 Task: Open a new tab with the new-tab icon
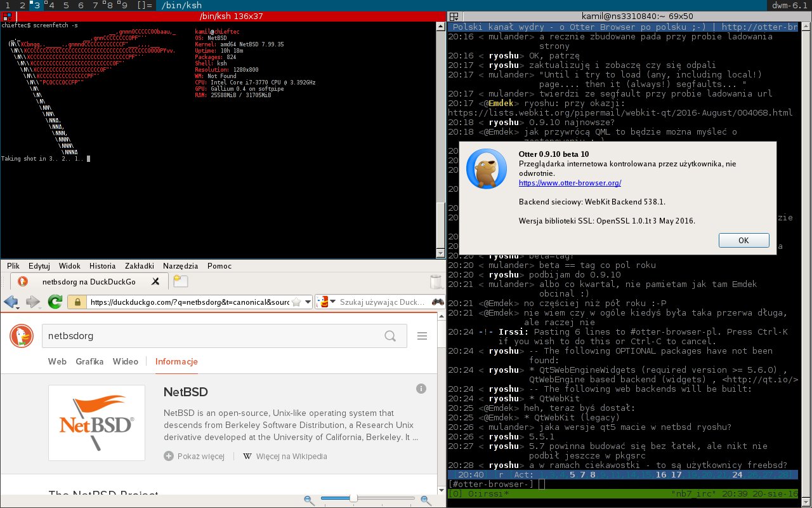(181, 281)
